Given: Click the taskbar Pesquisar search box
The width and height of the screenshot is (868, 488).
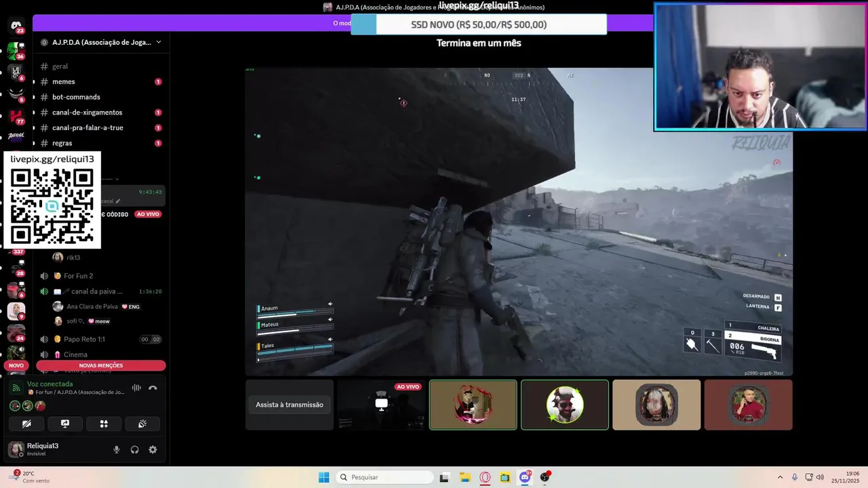Looking at the screenshot, I should pyautogui.click(x=384, y=477).
